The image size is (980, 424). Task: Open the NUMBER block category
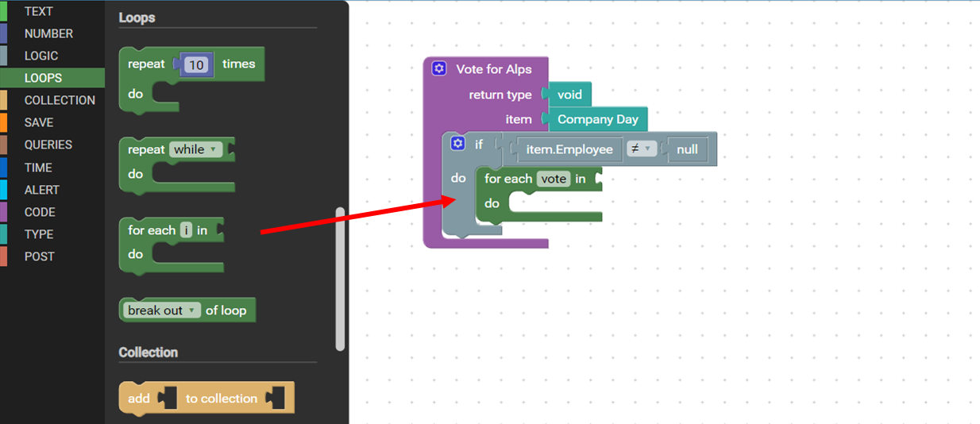52,33
